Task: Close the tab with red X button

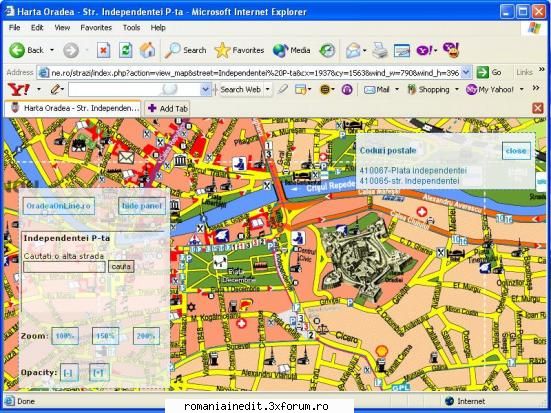Action: click(538, 108)
